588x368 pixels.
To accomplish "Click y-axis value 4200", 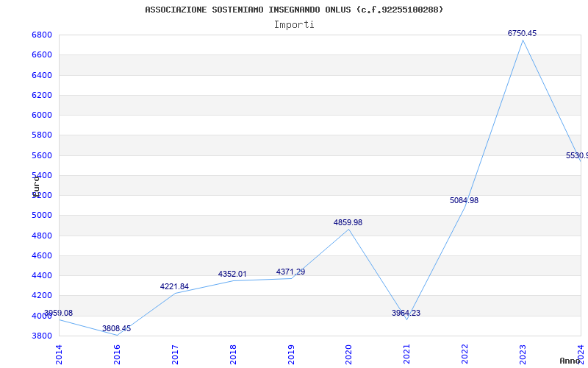I will pyautogui.click(x=42, y=296).
